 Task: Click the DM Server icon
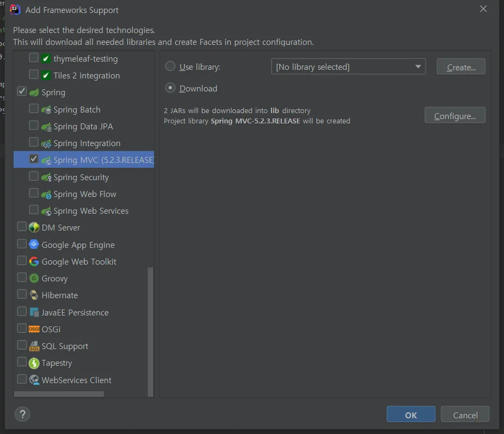[34, 227]
